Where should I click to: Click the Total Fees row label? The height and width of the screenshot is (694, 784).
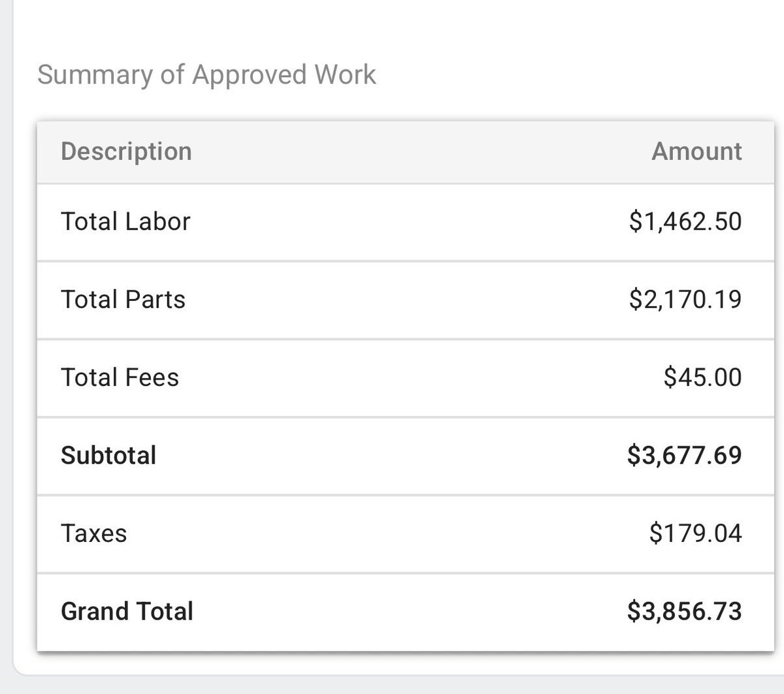[x=120, y=377]
